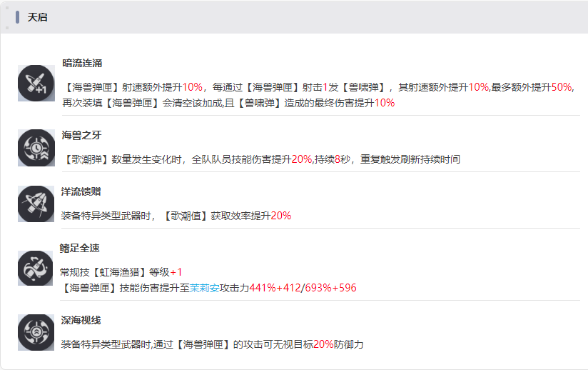Click the gray 天启 header bar
The image size is (588, 370).
294,17
